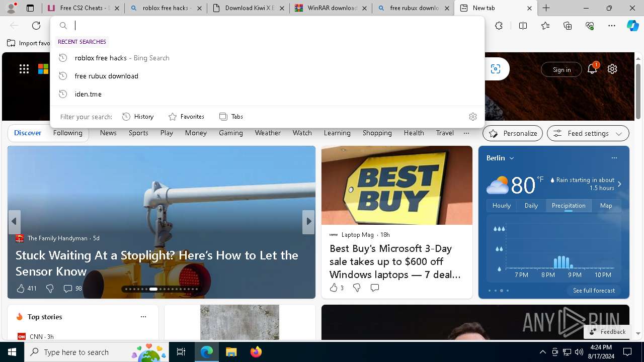
Task: Open See full forecast link
Action: click(594, 290)
